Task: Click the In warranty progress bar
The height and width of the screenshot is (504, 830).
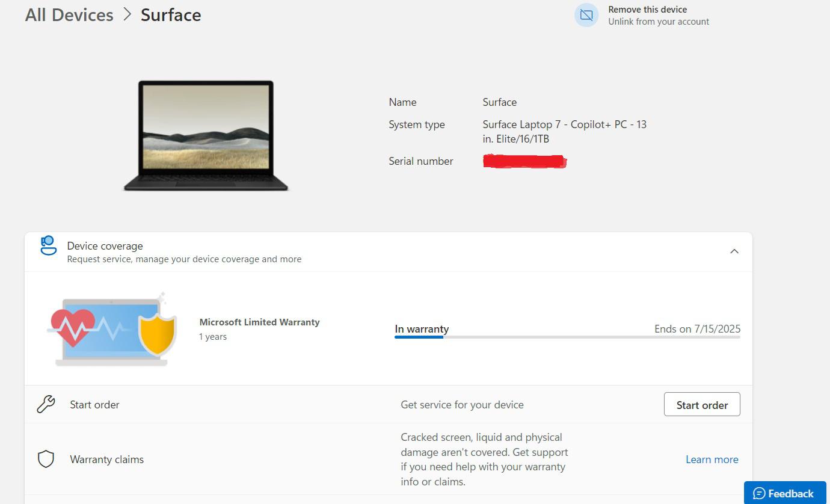Action: point(567,337)
